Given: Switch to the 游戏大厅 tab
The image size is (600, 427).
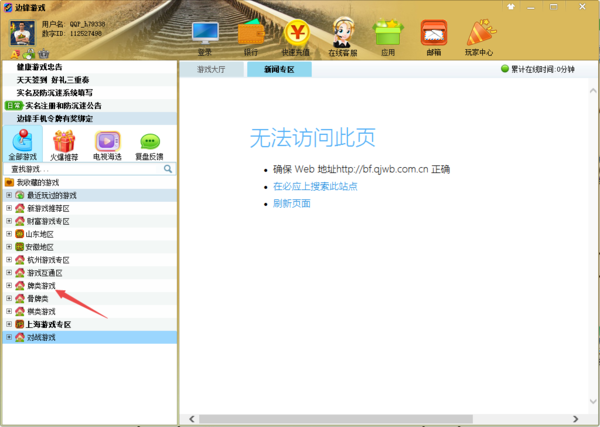Looking at the screenshot, I should click(211, 69).
